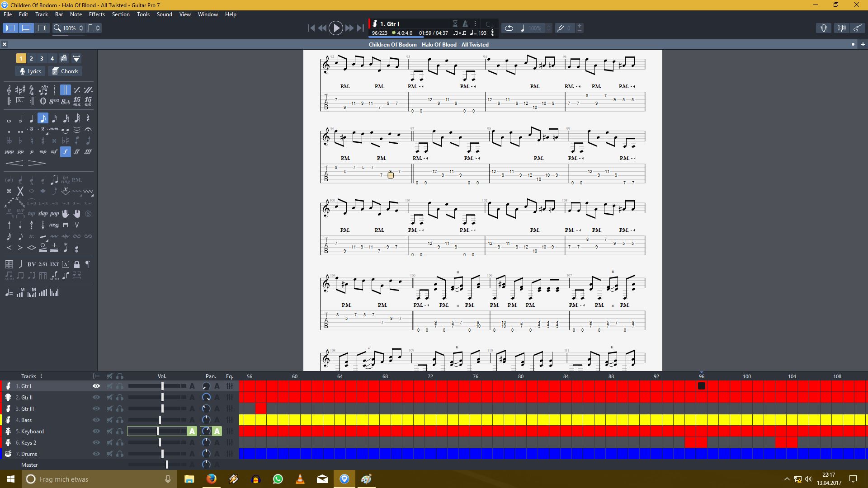This screenshot has height=488, width=868.
Task: Apply the dead note X effect
Action: [20, 191]
